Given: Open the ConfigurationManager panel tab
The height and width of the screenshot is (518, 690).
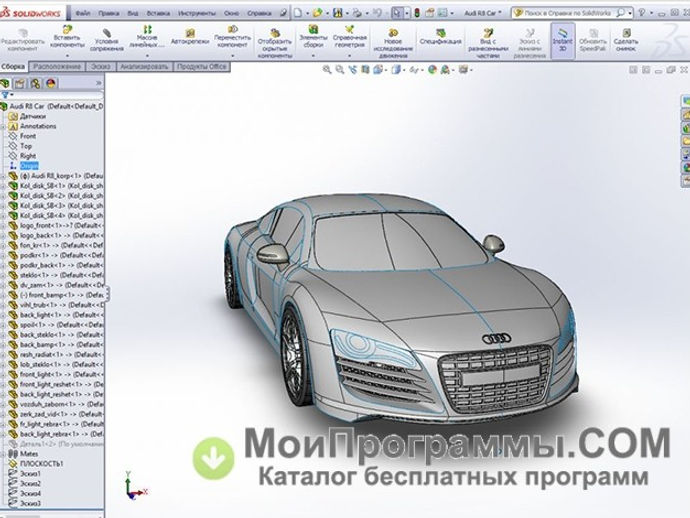Looking at the screenshot, I should point(35,83).
